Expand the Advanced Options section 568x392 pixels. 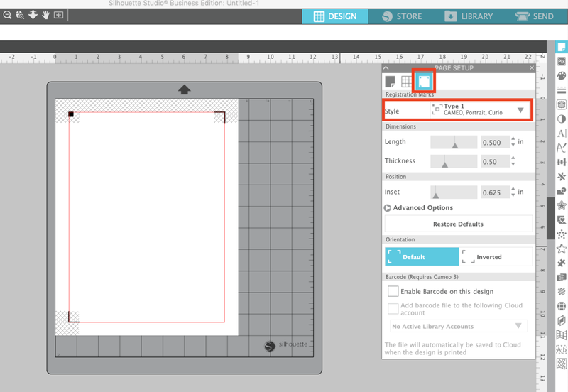pyautogui.click(x=388, y=208)
